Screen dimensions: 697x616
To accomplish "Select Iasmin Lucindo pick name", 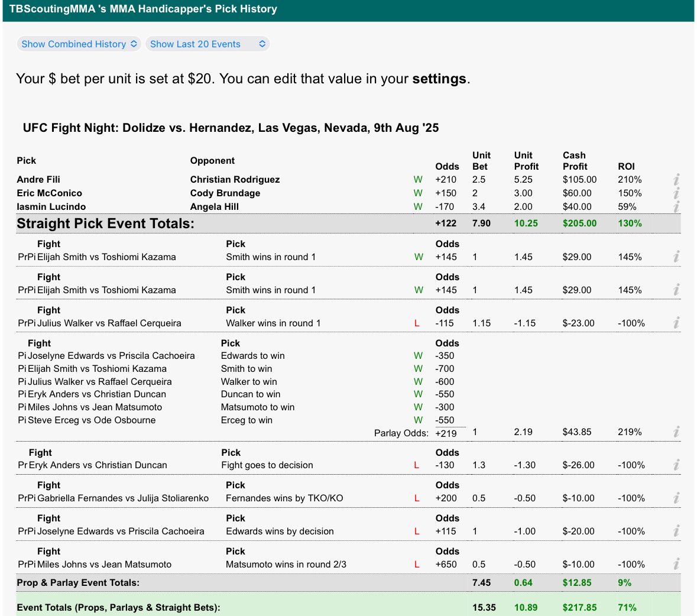I will pyautogui.click(x=51, y=207).
